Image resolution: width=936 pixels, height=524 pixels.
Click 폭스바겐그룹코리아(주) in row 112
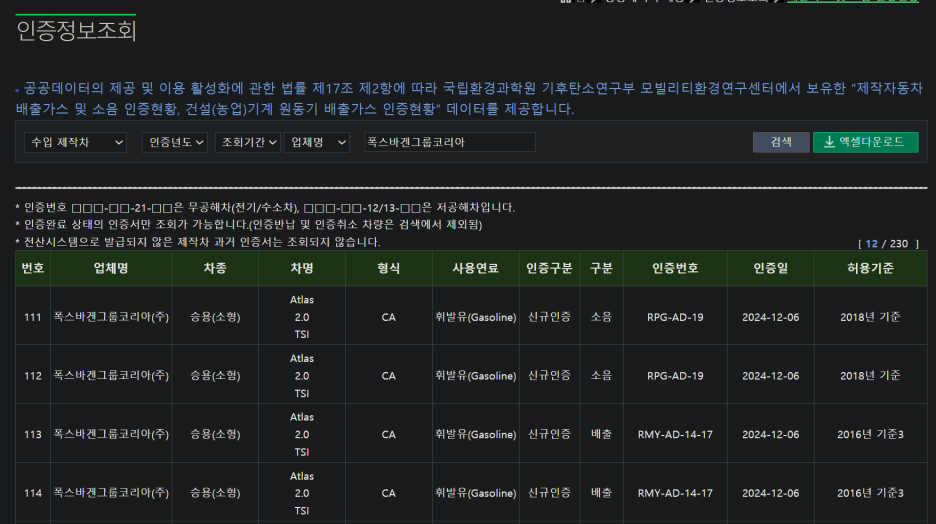[x=111, y=376]
